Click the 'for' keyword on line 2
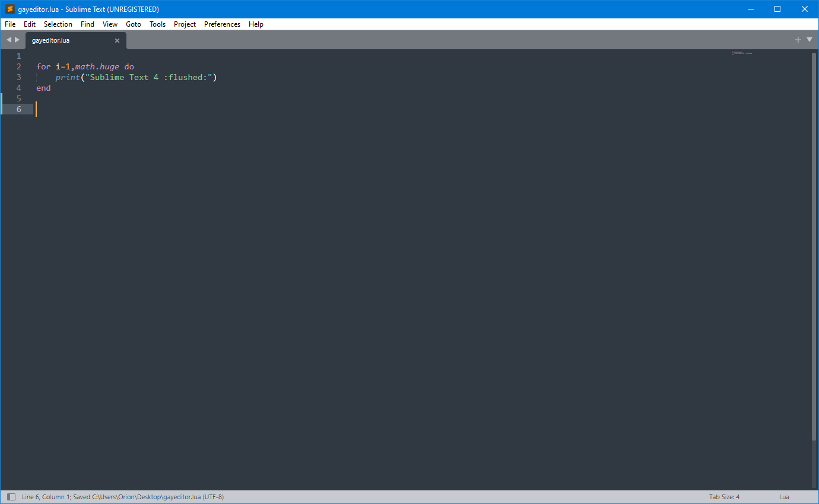 tap(43, 66)
